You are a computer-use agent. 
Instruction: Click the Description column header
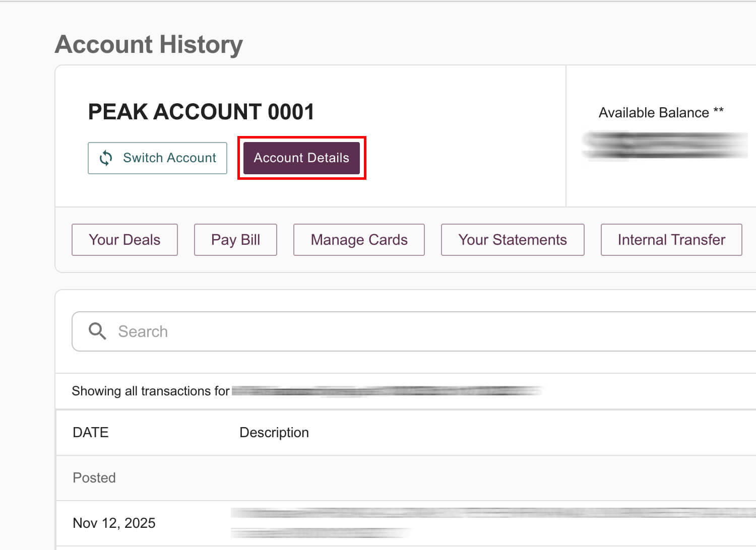pyautogui.click(x=274, y=432)
